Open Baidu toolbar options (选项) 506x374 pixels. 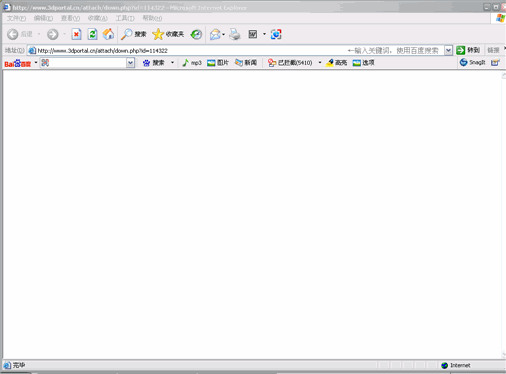coord(363,63)
